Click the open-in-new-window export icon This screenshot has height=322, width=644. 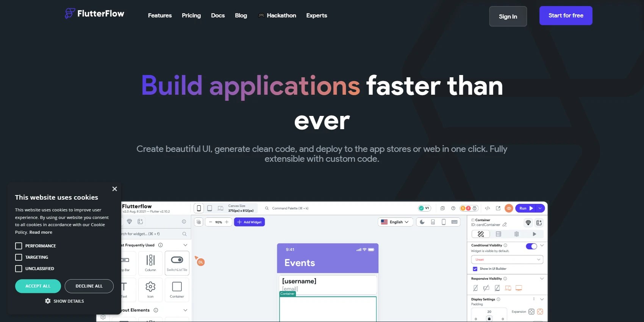pos(498,208)
